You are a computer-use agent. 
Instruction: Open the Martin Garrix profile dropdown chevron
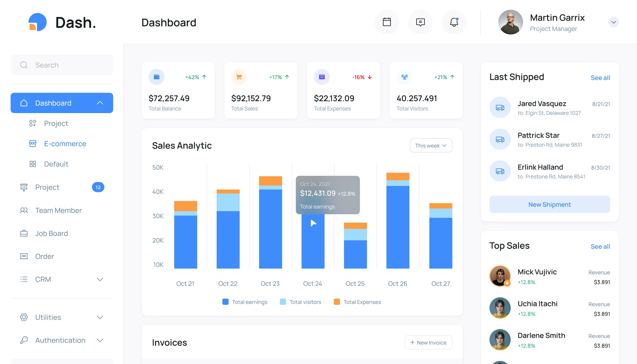[x=614, y=22]
